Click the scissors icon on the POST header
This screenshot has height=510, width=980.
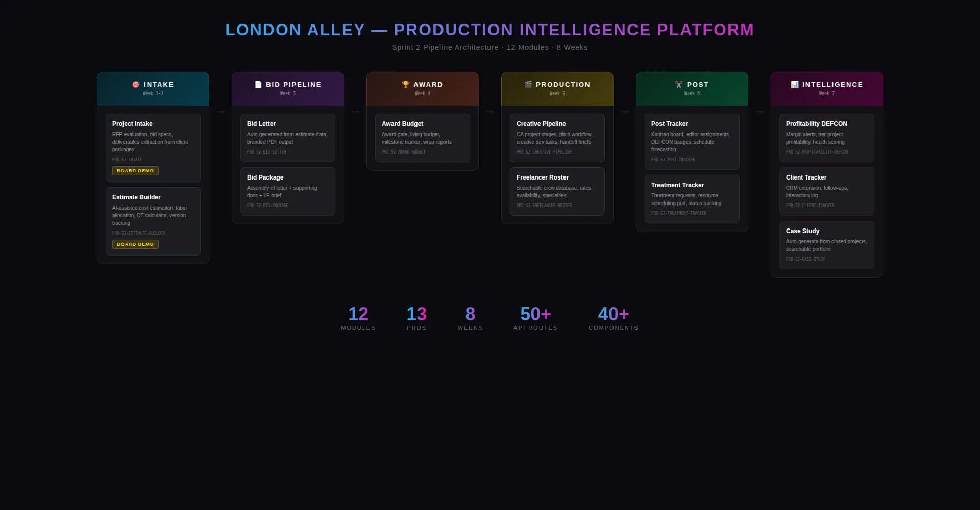click(x=679, y=85)
